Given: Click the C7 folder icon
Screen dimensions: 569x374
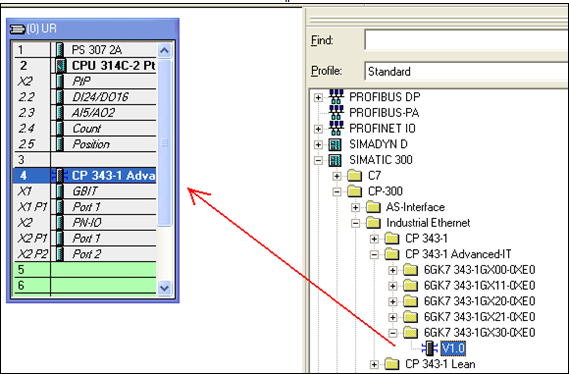Looking at the screenshot, I should click(x=355, y=176).
